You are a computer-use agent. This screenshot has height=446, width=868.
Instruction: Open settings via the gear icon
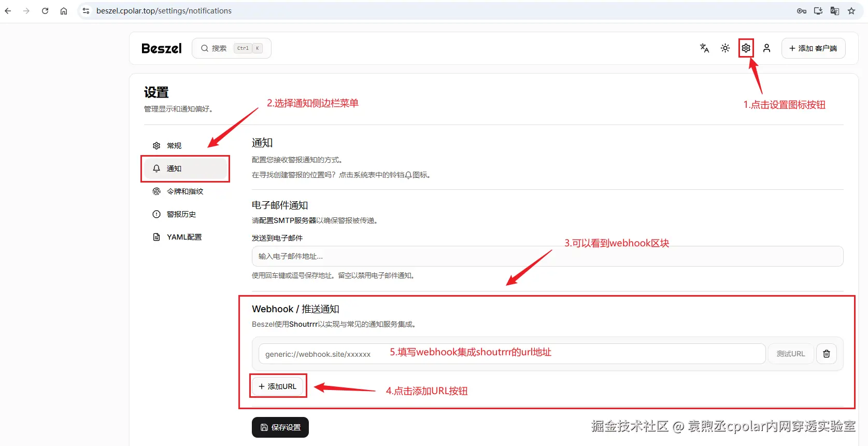[x=746, y=48]
